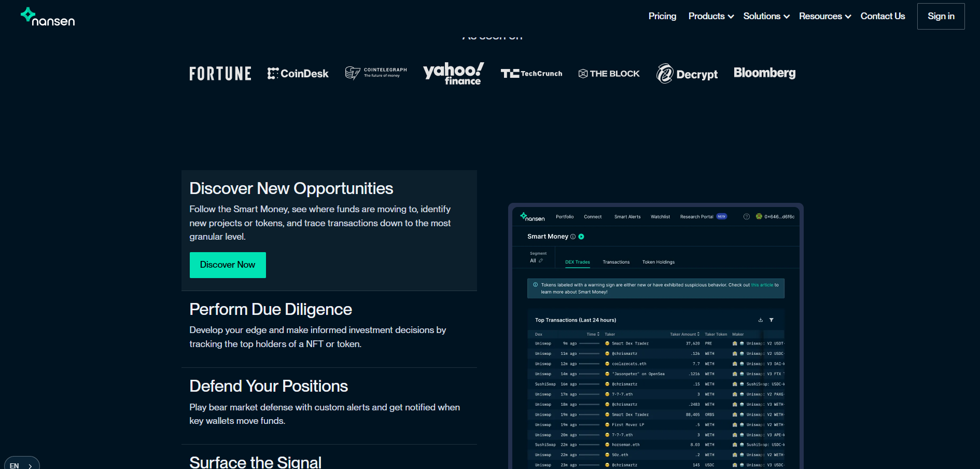Click the PRE taker token cell
The height and width of the screenshot is (469, 980).
708,343
